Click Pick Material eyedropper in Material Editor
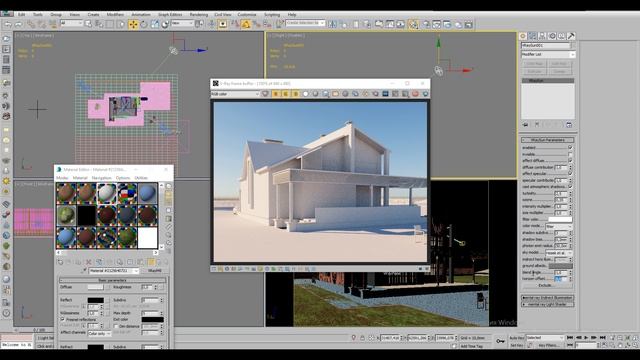This screenshot has width=640, height=360. pyautogui.click(x=85, y=271)
